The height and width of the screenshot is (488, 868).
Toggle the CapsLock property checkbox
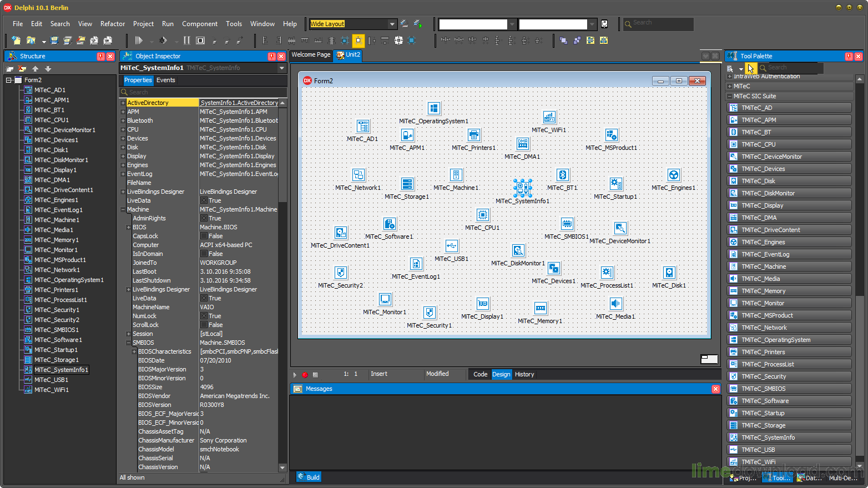[x=204, y=236]
